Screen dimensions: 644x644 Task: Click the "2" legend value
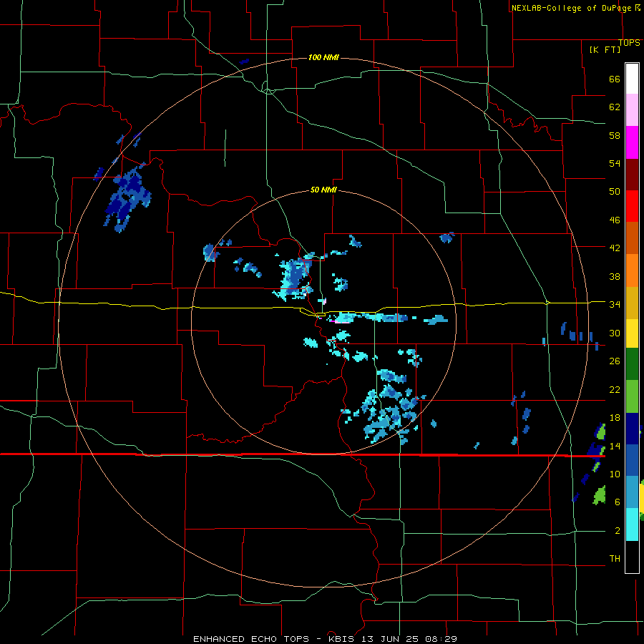click(x=618, y=531)
